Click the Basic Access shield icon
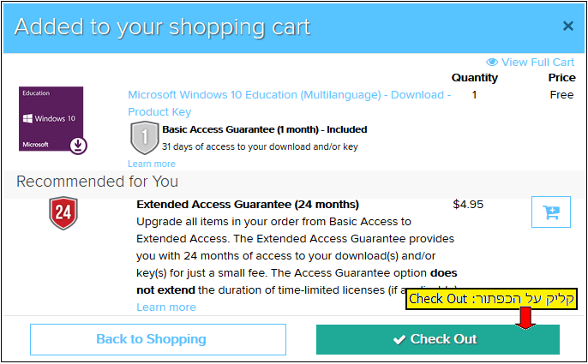Image resolution: width=588 pixels, height=364 pixels. point(144,138)
